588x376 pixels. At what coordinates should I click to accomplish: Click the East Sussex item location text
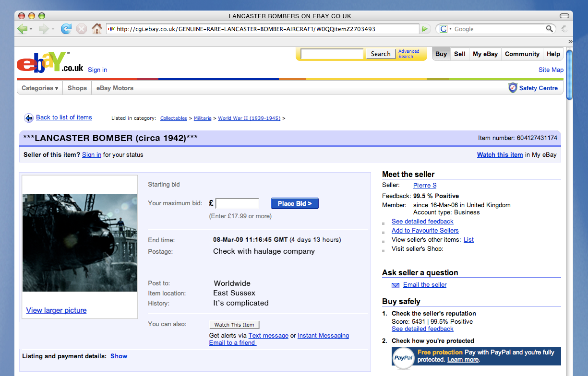tap(234, 293)
